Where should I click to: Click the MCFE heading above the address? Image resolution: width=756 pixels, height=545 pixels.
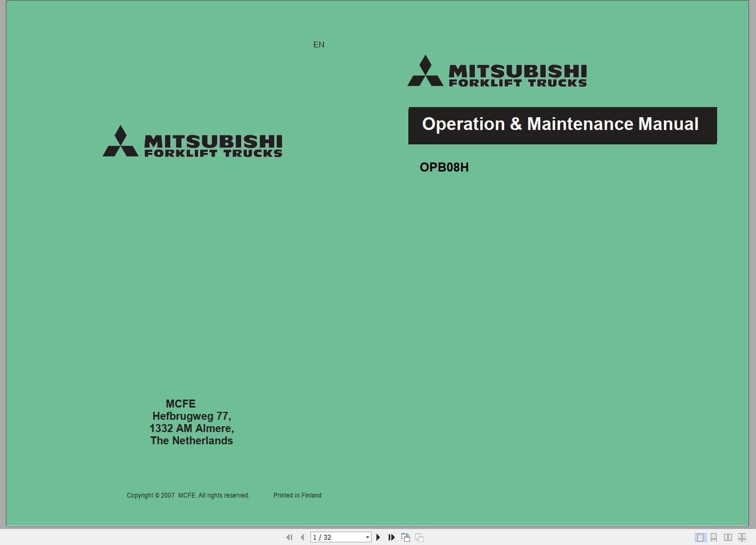click(180, 404)
